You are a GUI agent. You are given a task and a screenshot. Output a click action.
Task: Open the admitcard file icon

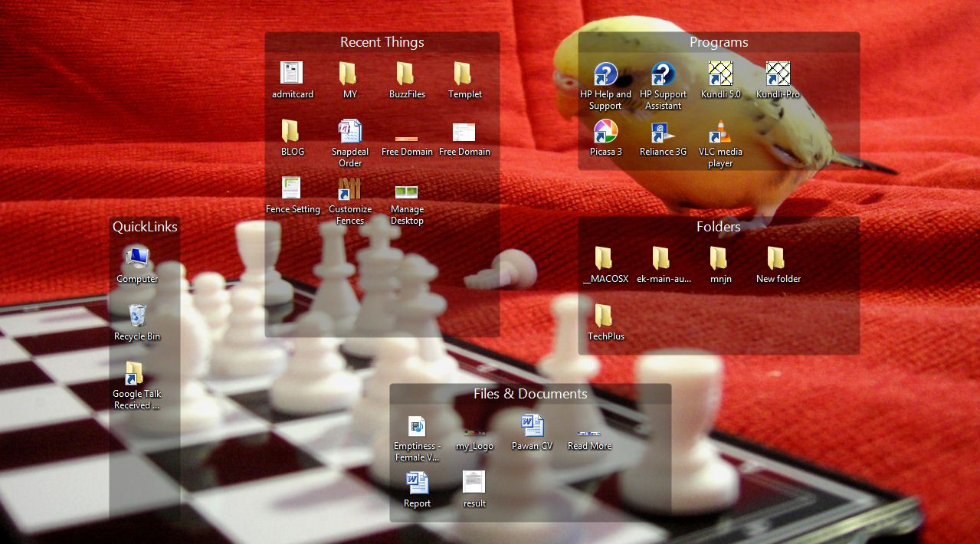coord(292,74)
